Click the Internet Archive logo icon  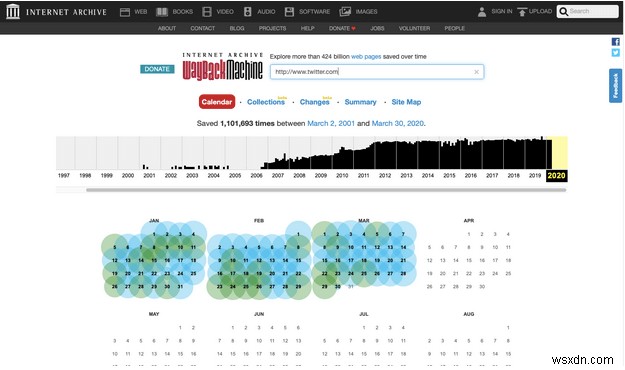(x=13, y=12)
